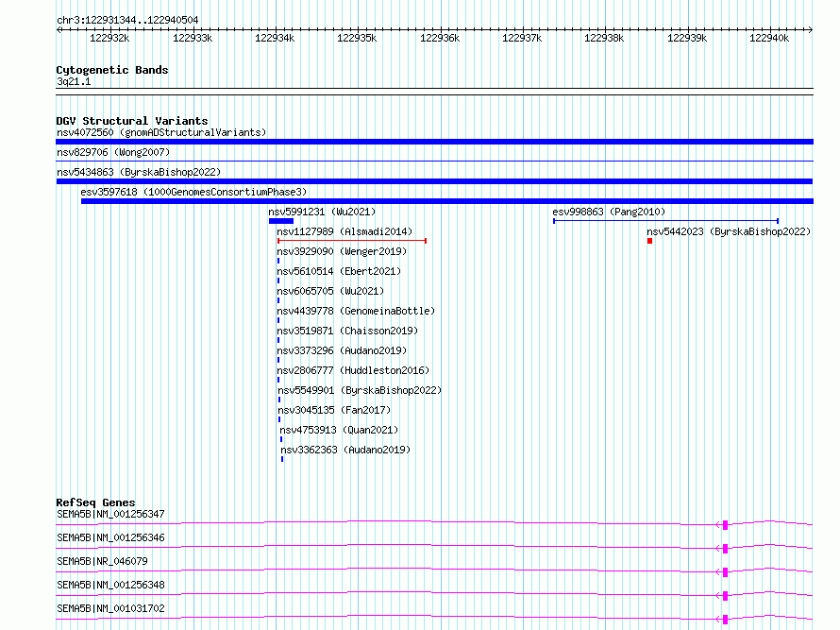840x630 pixels.
Task: Click magenta exon on NM_001256347 transcript
Action: pyautogui.click(x=726, y=525)
